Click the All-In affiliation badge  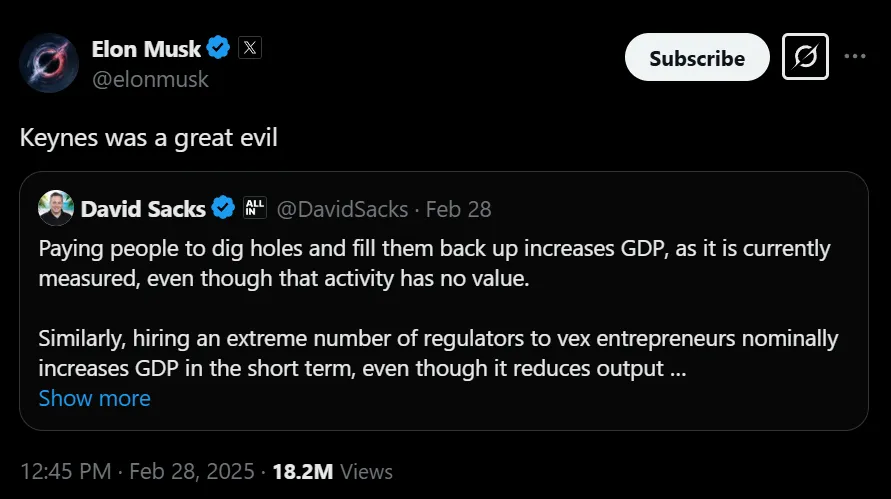tap(255, 208)
